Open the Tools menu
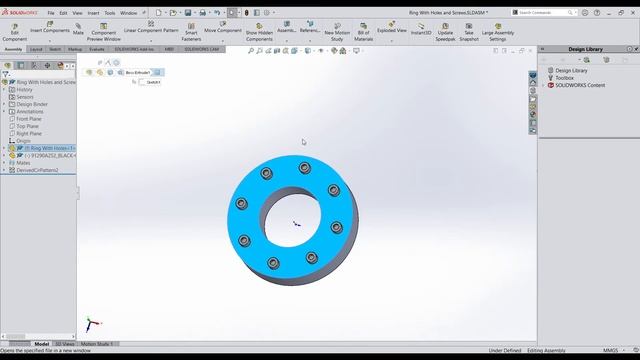 coord(110,13)
